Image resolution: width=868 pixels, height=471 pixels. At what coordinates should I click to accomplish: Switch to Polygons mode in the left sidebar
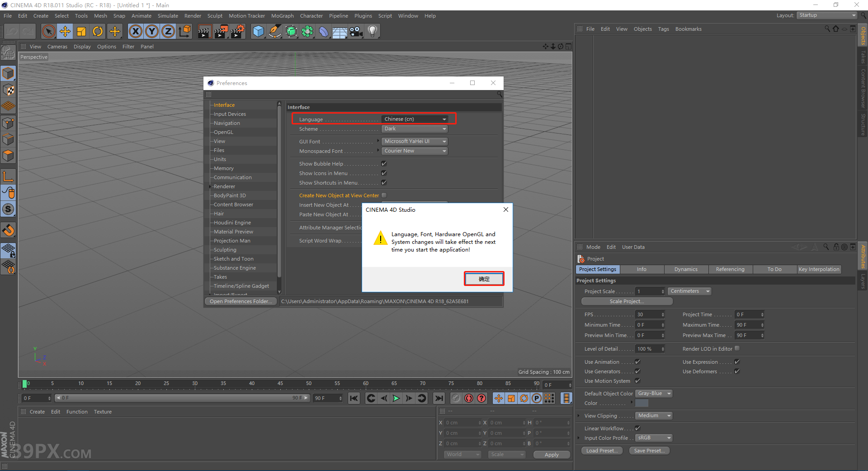[8, 156]
